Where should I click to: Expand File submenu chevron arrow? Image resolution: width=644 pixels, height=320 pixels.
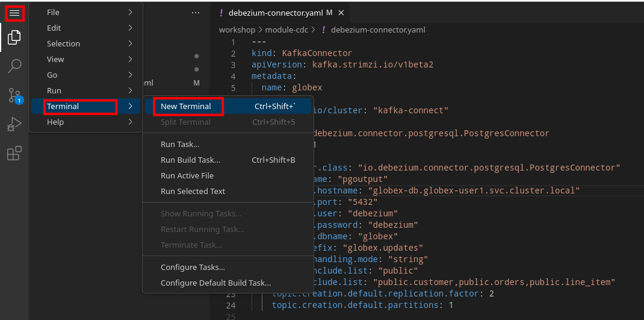130,12
